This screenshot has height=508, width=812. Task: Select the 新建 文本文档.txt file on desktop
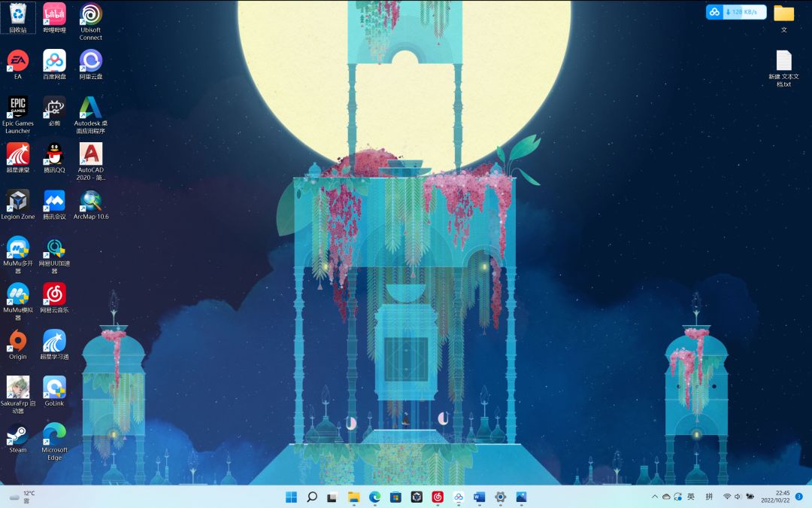pyautogui.click(x=783, y=68)
